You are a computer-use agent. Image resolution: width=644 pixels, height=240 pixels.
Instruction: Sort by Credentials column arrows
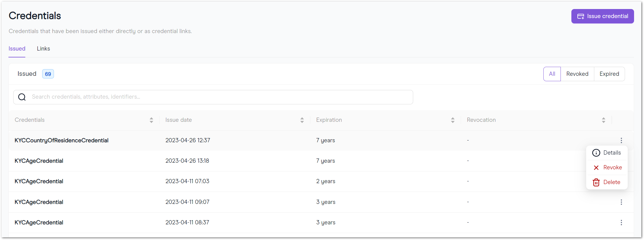151,120
